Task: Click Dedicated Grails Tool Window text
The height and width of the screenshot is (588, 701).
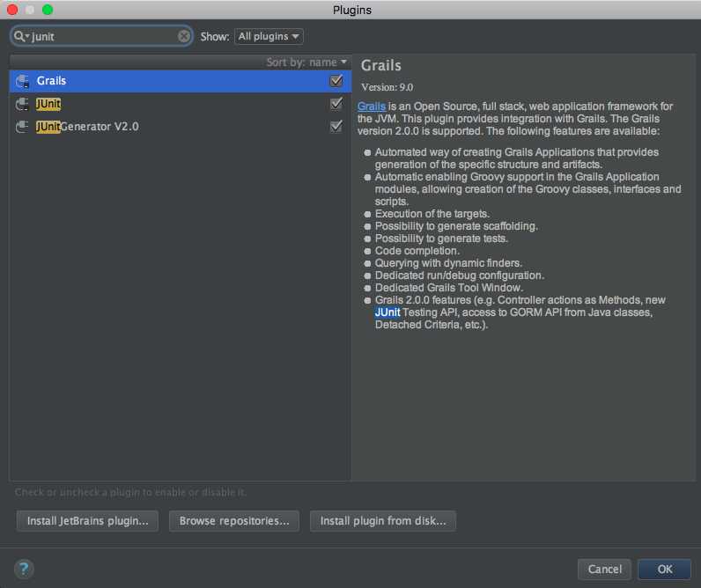Action: [x=449, y=288]
